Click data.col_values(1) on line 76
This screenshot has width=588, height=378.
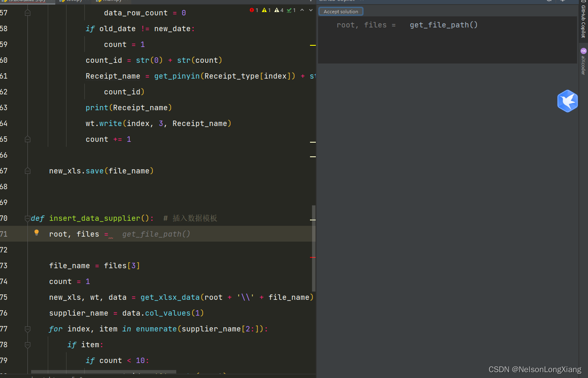(x=163, y=313)
